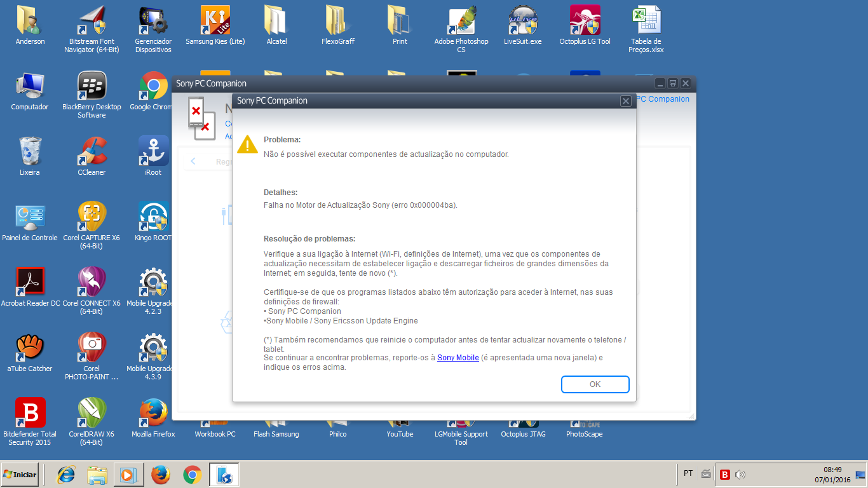Open Tabela de Preços.xlsx file icon
Image resolution: width=868 pixels, height=488 pixels.
tap(646, 30)
